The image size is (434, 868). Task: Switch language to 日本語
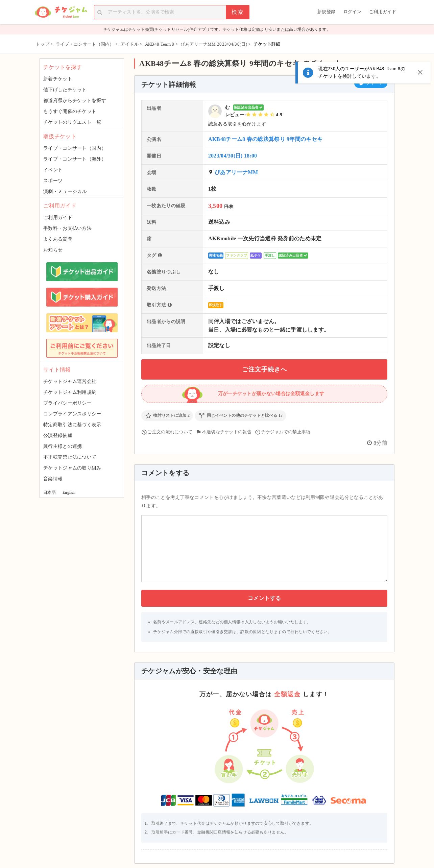[49, 492]
